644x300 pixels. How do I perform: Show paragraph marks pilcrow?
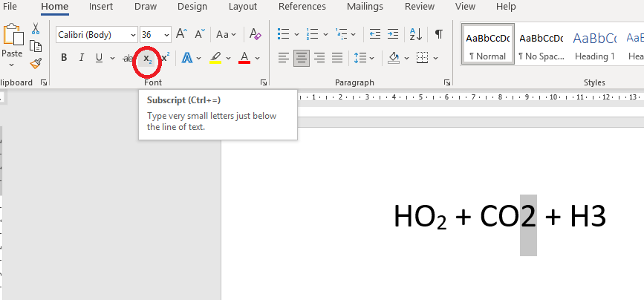[x=439, y=34]
